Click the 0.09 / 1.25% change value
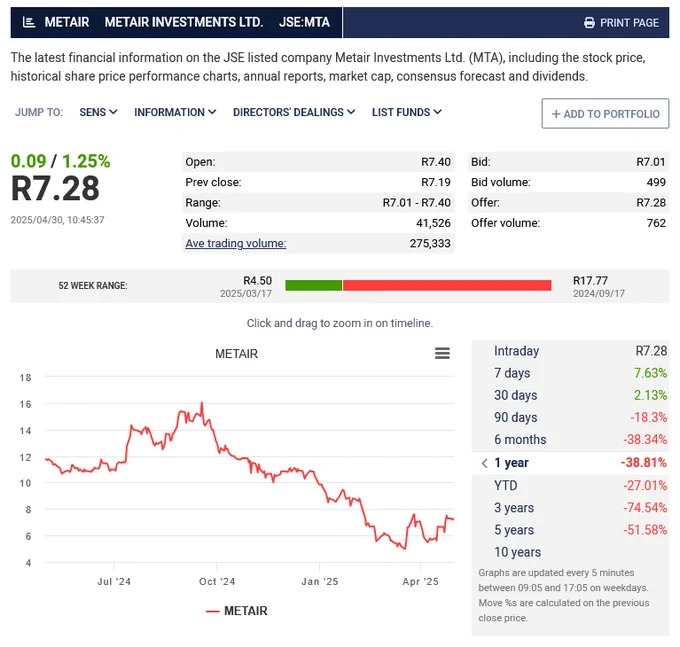The height and width of the screenshot is (647, 680). point(60,161)
